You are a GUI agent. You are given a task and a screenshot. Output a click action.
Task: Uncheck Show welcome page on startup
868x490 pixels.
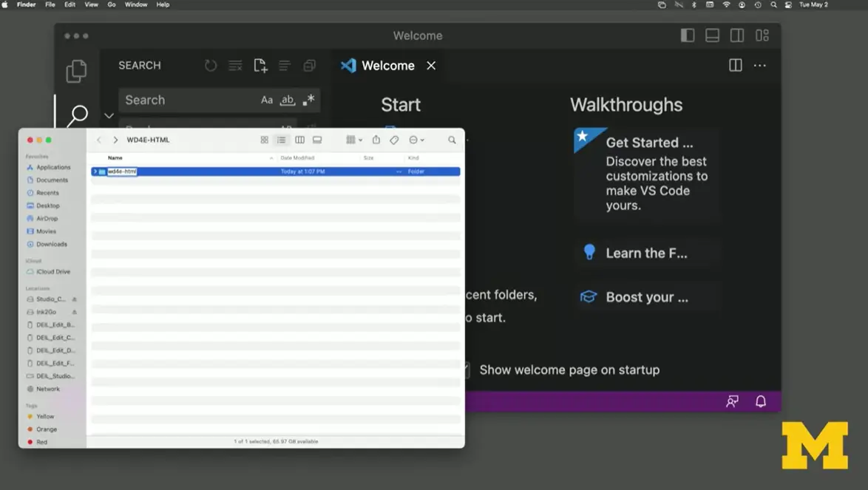click(x=467, y=370)
